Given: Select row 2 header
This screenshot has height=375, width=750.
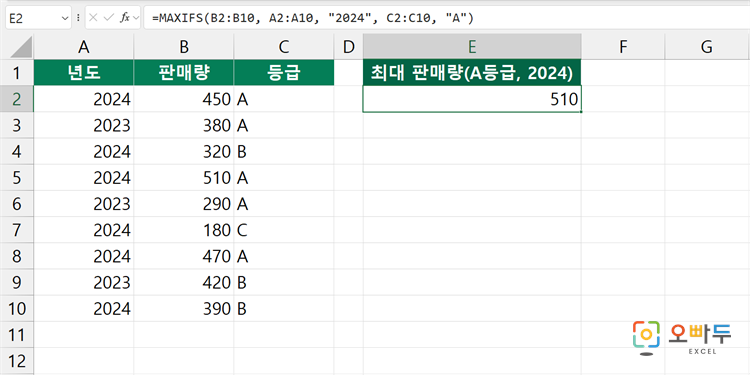Looking at the screenshot, I should 17,99.
